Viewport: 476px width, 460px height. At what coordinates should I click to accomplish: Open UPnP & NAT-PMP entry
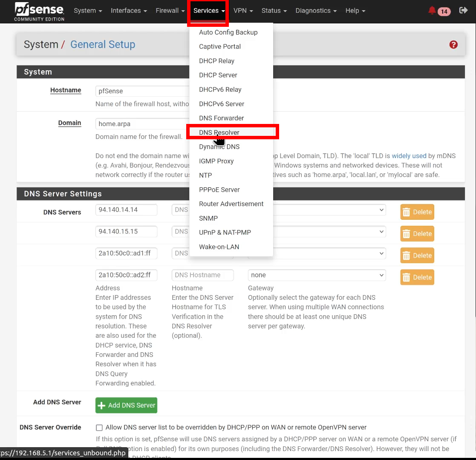click(x=231, y=233)
